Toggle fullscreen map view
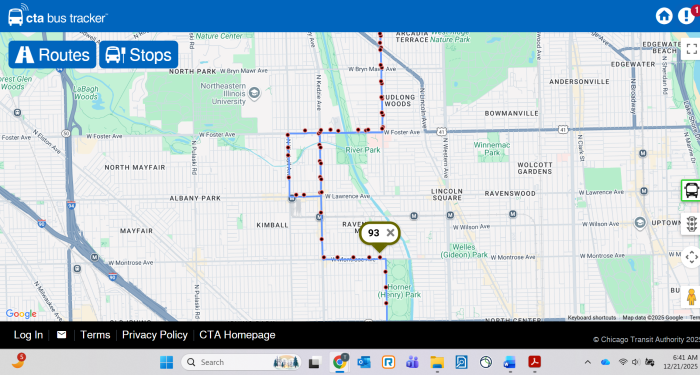Screen dimensions: 700x375 tap(692, 49)
